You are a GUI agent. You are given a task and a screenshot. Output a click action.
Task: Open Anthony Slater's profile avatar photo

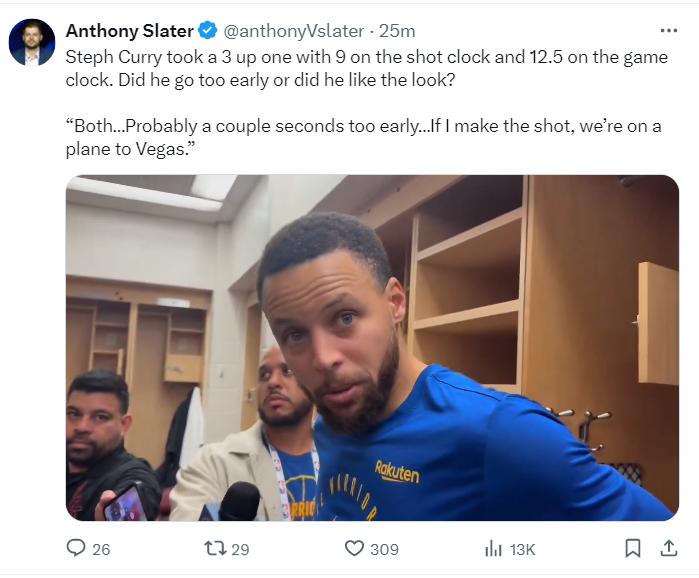tap(32, 42)
